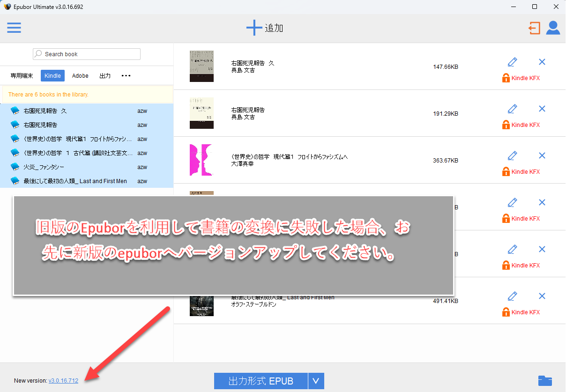Open the v3.0.16.712 new version link
Screen dimensions: 566x392
[x=63, y=381]
